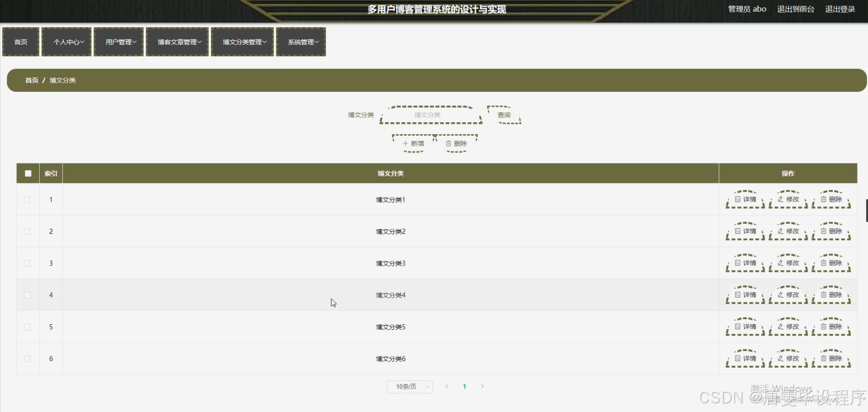Image resolution: width=868 pixels, height=412 pixels.
Task: Edit the 博文分类4 row
Action: pos(788,295)
